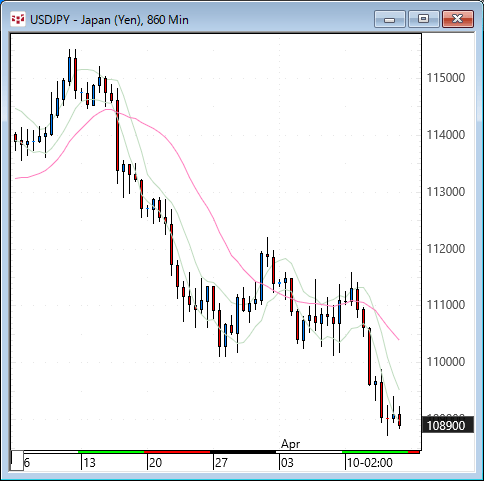Image resolution: width=484 pixels, height=481 pixels.
Task: Click the 112000 price axis label
Action: [446, 249]
